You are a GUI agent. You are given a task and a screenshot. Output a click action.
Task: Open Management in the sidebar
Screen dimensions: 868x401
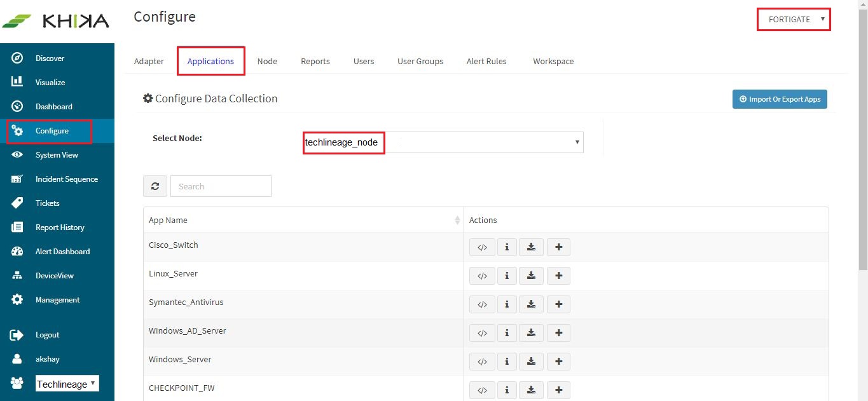(x=57, y=300)
